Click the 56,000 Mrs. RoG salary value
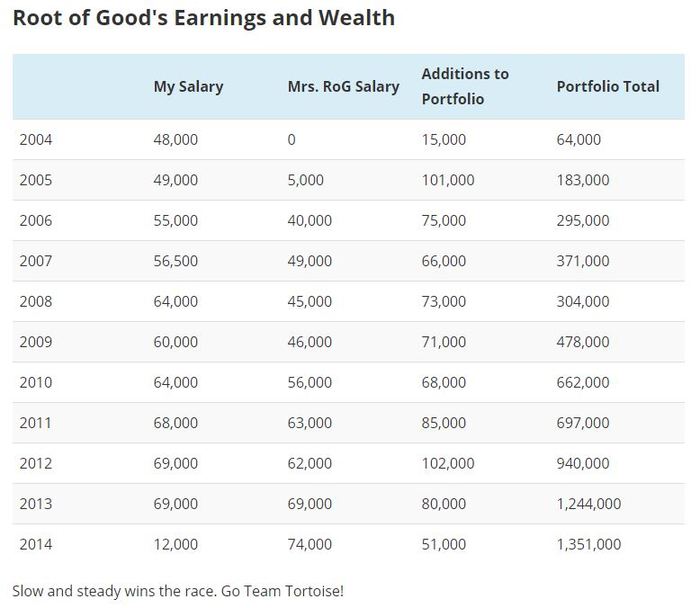 point(310,383)
